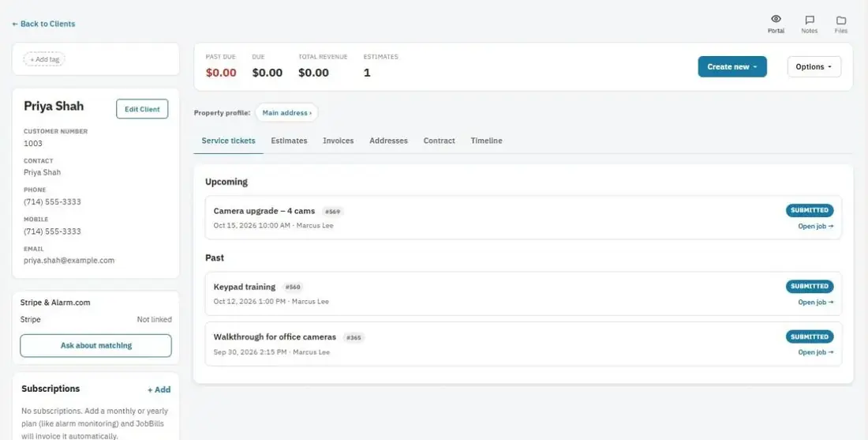Screen dimensions: 868x440
Task: Click the Sep 30, 2026 2:15 PM date
Action: (250, 352)
